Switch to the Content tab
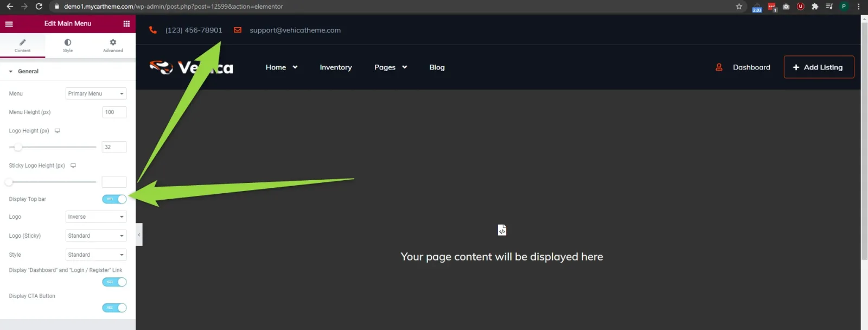The height and width of the screenshot is (330, 868). [x=23, y=46]
